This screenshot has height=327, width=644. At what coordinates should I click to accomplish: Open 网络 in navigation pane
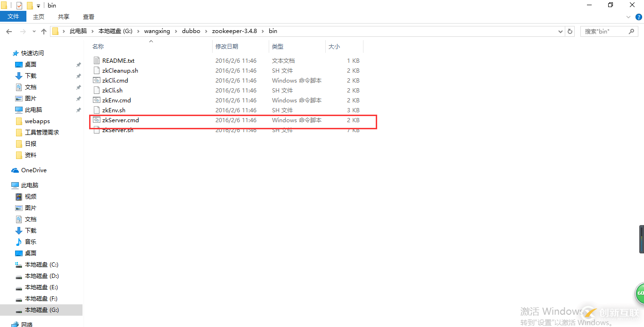27,324
